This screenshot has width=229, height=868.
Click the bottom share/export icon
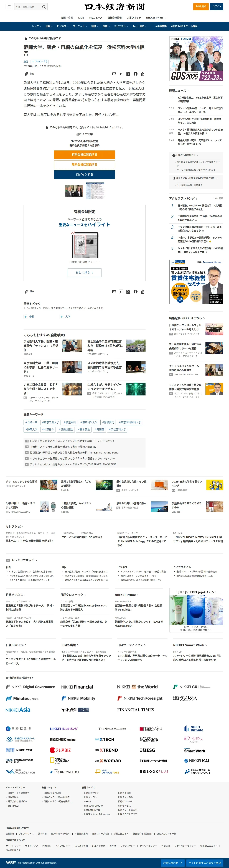143,291
